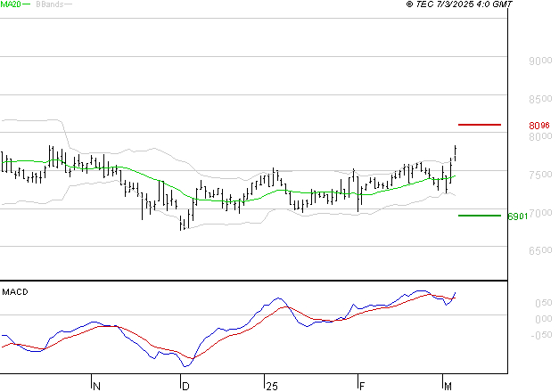Click the N month marker on time axis
This screenshot has width=559, height=392.
tap(96, 387)
